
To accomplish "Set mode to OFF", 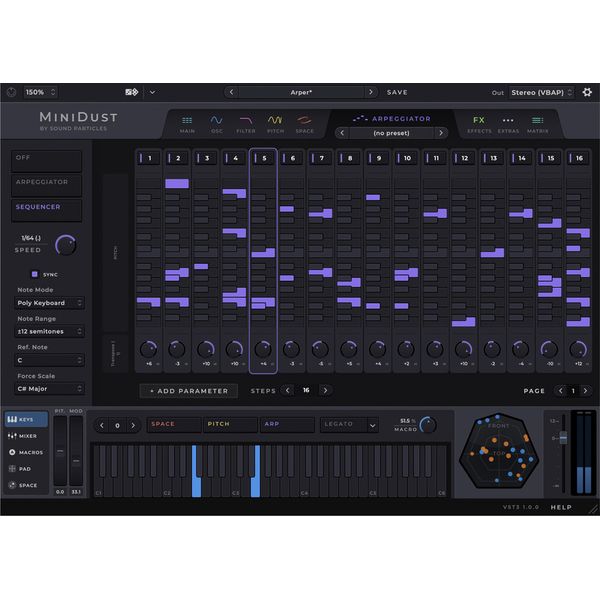I will click(47, 161).
